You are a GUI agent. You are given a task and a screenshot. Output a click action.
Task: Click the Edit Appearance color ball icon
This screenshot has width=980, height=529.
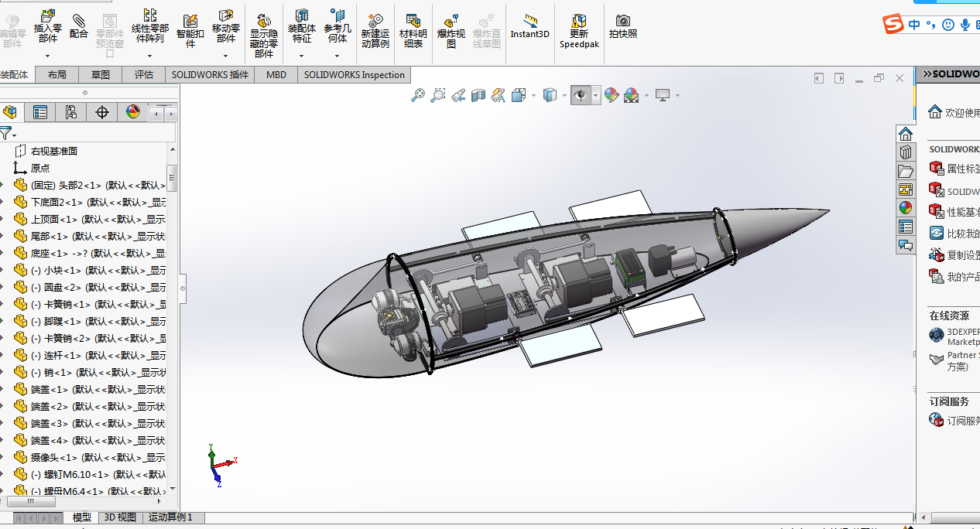(x=612, y=95)
